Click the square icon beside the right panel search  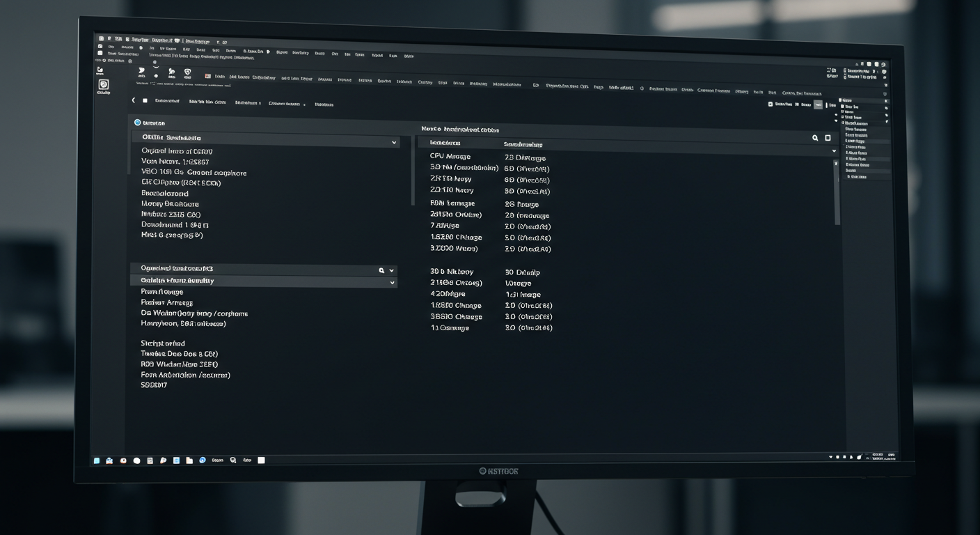tap(828, 138)
